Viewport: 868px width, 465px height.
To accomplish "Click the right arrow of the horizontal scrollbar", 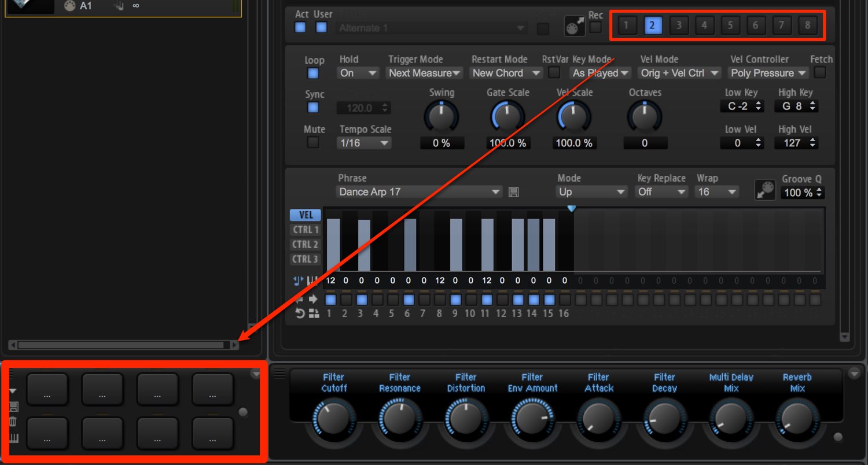I will pyautogui.click(x=234, y=345).
